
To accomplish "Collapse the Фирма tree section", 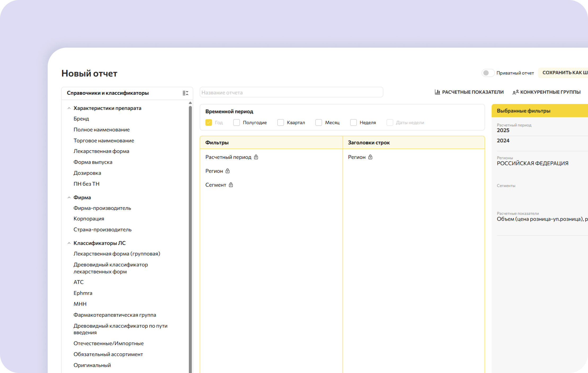I will [x=69, y=198].
